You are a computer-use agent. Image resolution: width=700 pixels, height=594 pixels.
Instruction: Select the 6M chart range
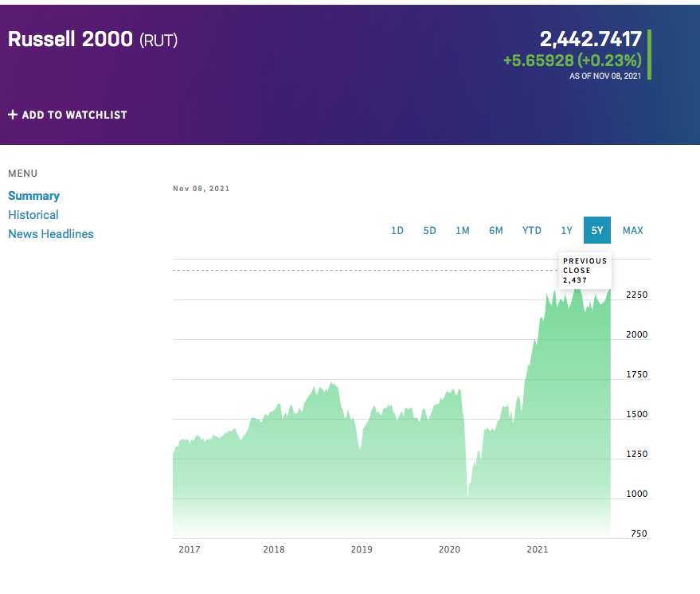pyautogui.click(x=496, y=230)
